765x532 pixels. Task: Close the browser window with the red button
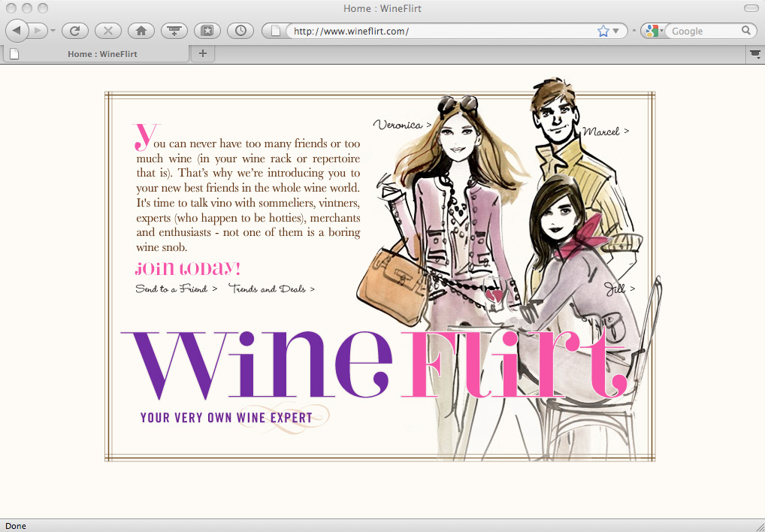point(11,8)
